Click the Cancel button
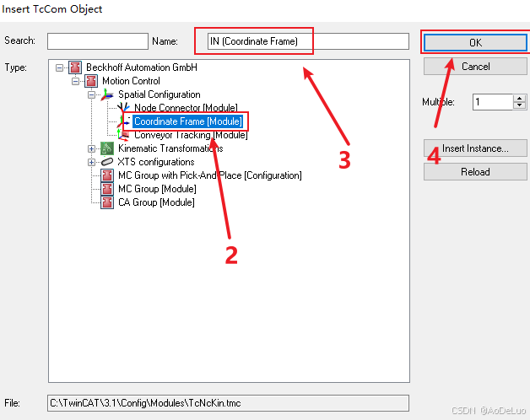Screen dimensions: 530x420 click(x=475, y=67)
